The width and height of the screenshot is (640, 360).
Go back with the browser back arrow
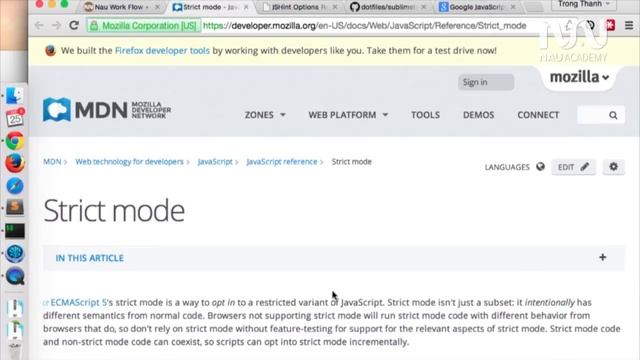pos(39,26)
